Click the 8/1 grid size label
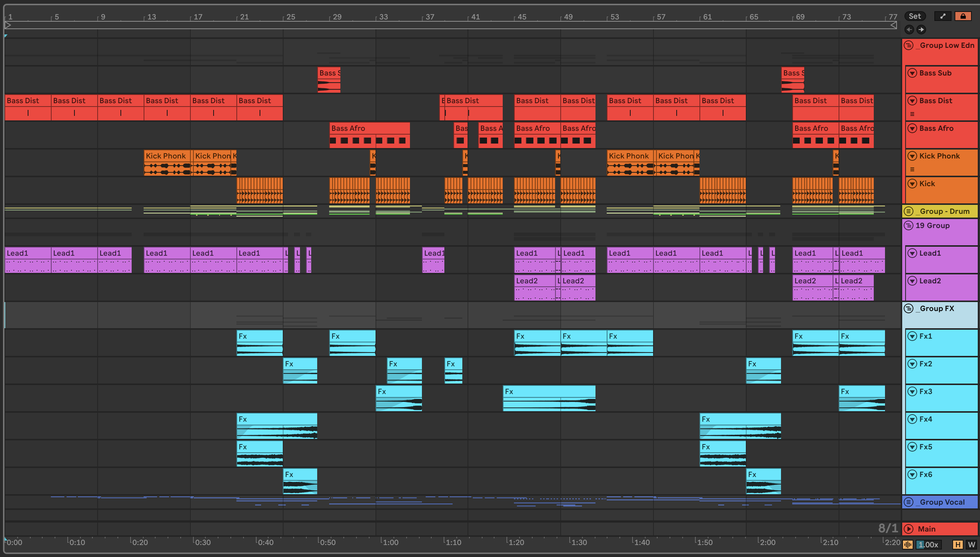 coord(888,528)
